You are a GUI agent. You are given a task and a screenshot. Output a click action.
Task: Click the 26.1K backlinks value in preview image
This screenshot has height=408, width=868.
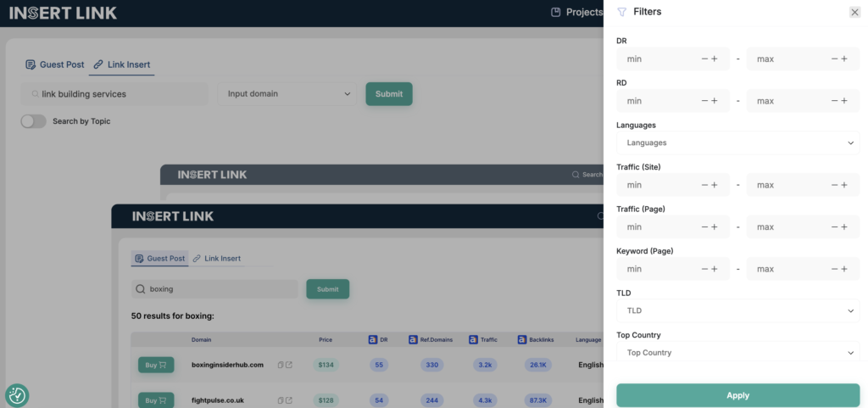coord(539,366)
